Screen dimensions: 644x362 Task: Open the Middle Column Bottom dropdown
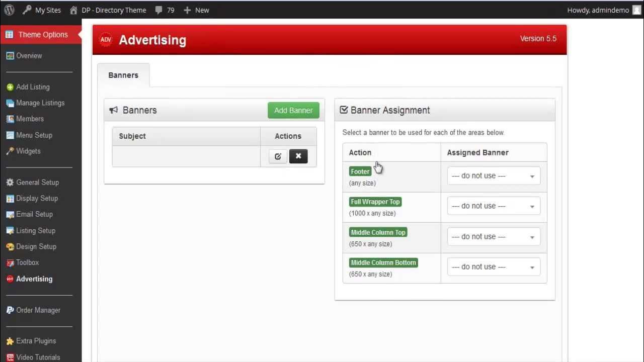(x=493, y=266)
